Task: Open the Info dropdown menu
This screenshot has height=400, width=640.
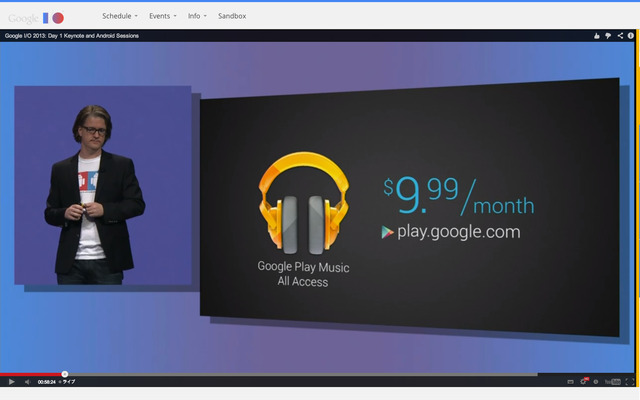Action: point(197,16)
